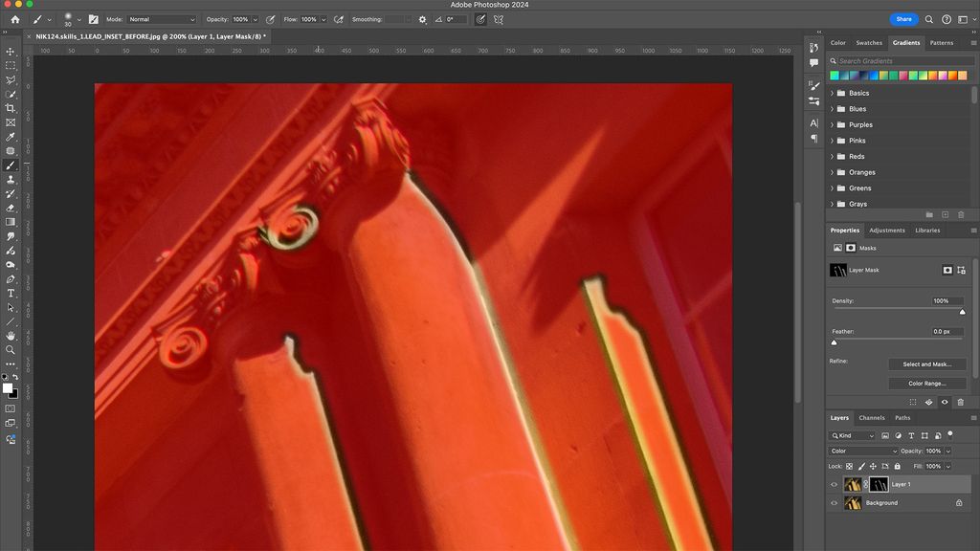Switch to the Patterns tab

[x=943, y=42]
